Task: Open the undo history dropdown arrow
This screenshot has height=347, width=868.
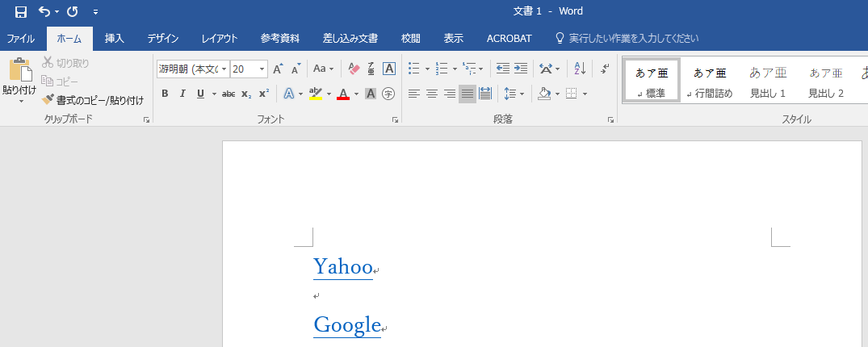Action: point(57,11)
